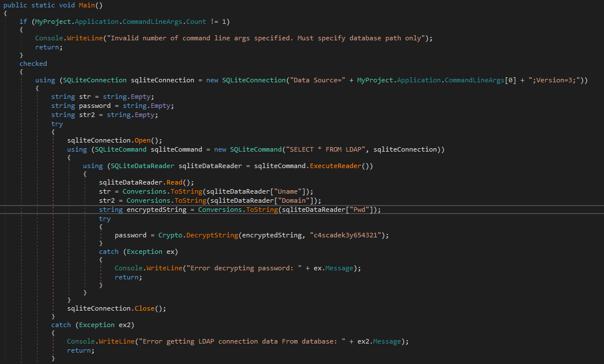Click the "Invalid number of command line args" string
604x364 pixels.
tap(266, 38)
